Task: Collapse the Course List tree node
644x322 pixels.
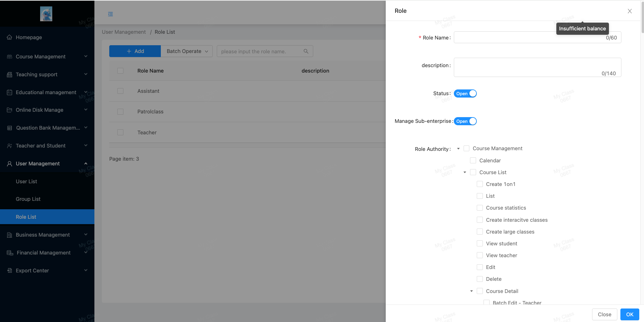Action: pos(465,172)
